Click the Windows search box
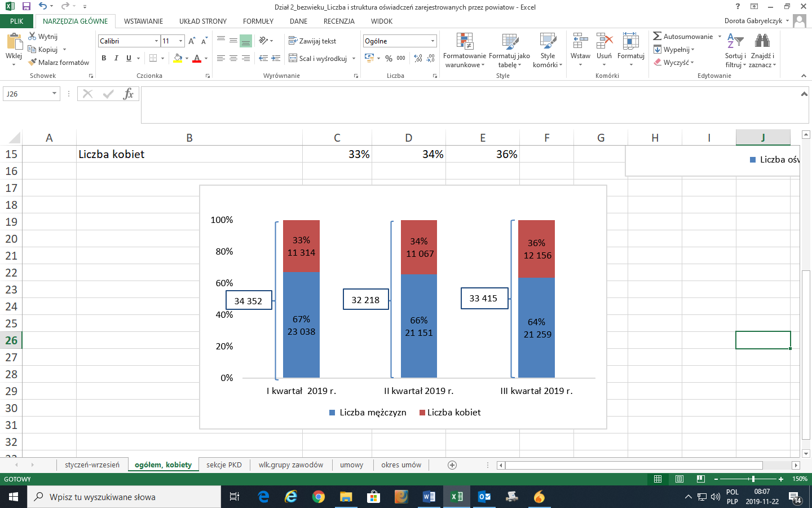This screenshot has height=508, width=812. (124, 497)
